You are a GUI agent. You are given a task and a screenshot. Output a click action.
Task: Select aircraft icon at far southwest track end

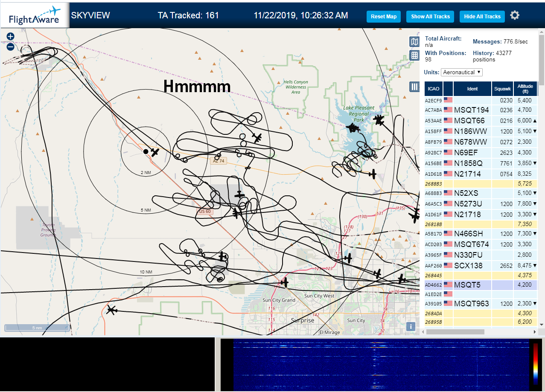click(112, 310)
